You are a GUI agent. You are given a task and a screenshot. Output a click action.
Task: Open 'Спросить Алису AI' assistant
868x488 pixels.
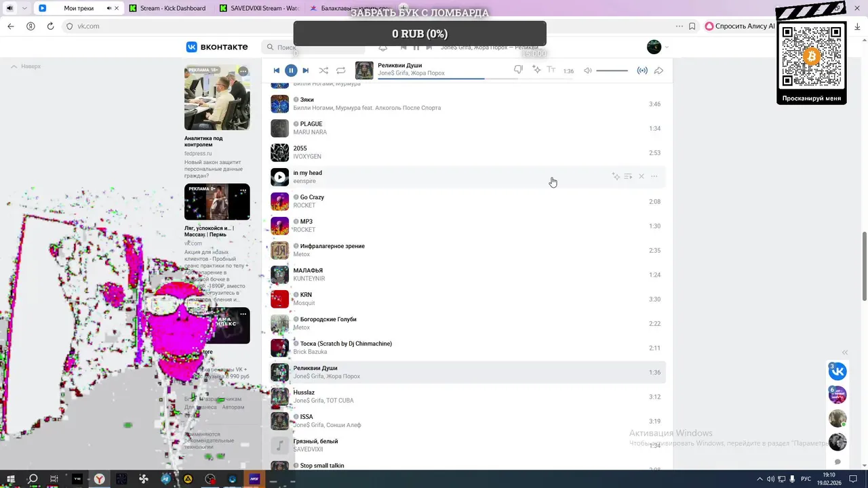click(x=740, y=26)
